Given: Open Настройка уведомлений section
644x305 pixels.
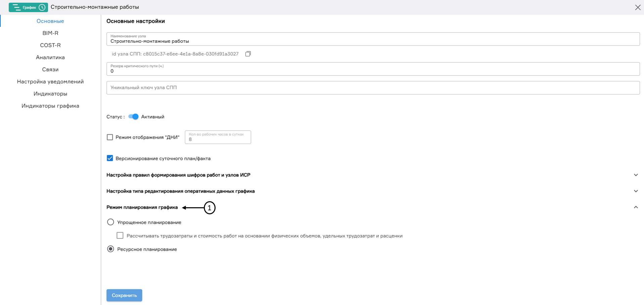Looking at the screenshot, I should pos(50,81).
